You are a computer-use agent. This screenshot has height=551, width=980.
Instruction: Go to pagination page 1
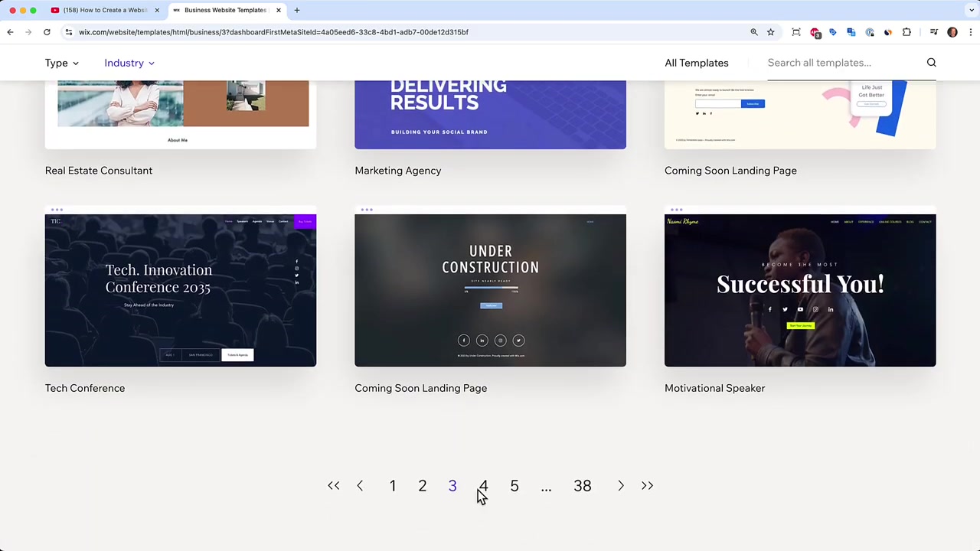click(393, 486)
